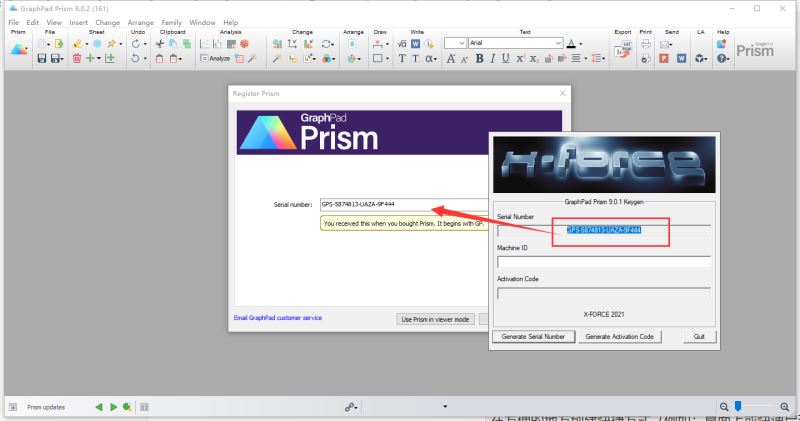The height and width of the screenshot is (421, 800).
Task: Expand the Save As dropdown arrow
Action: click(x=62, y=59)
